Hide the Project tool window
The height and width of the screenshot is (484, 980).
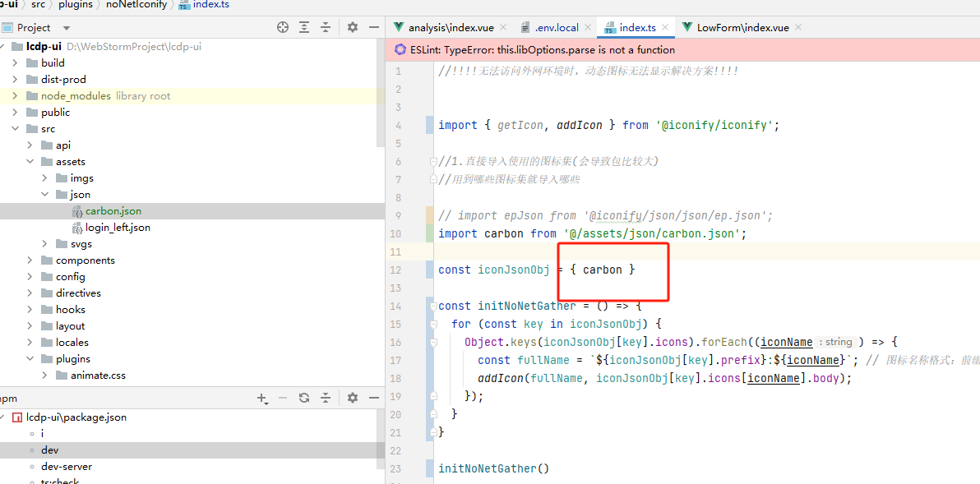pyautogui.click(x=373, y=27)
